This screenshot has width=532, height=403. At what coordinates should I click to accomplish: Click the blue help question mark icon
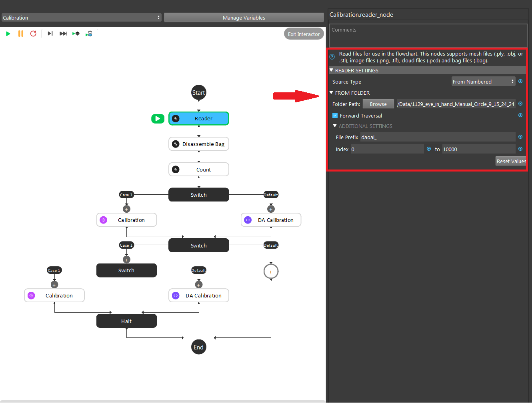point(332,57)
